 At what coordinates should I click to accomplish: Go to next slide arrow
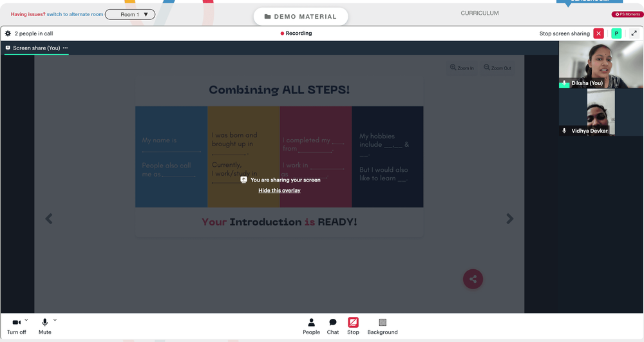click(x=509, y=219)
